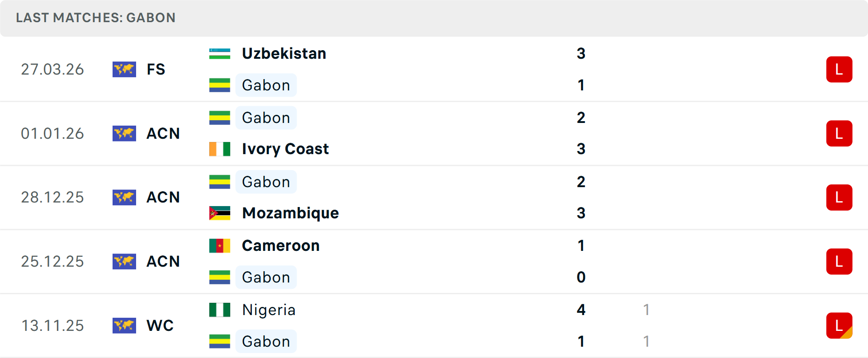Click the world map icon beside WC
Viewport: 868px width, 358px height.
pos(124,325)
